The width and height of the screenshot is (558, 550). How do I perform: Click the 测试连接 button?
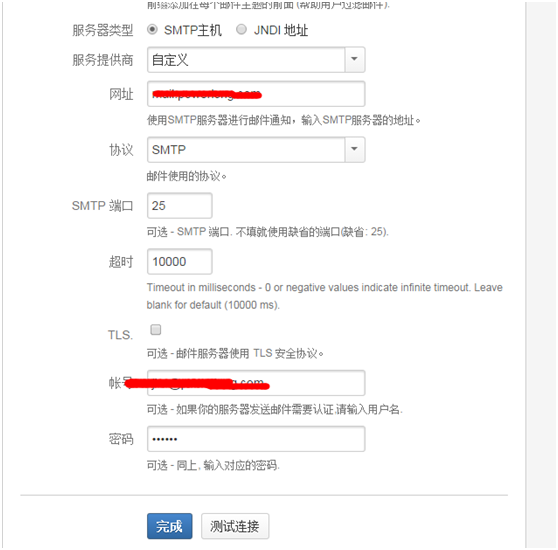(235, 526)
